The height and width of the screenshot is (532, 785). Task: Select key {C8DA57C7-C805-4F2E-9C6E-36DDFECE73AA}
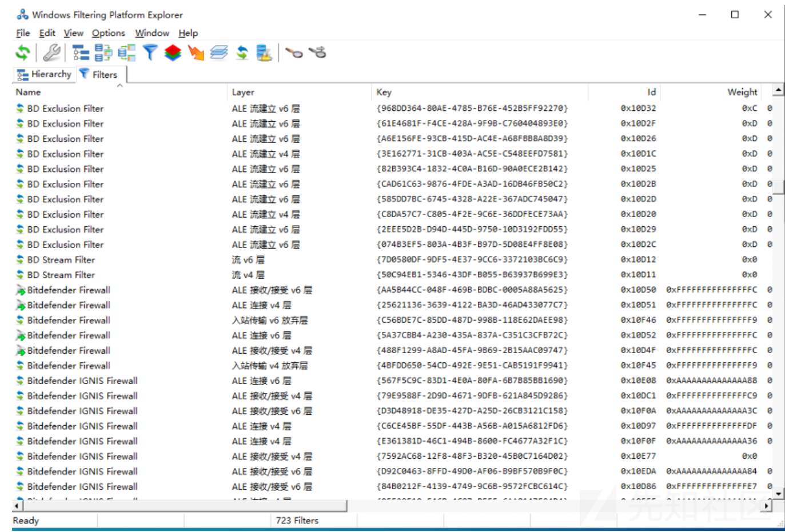(x=472, y=214)
